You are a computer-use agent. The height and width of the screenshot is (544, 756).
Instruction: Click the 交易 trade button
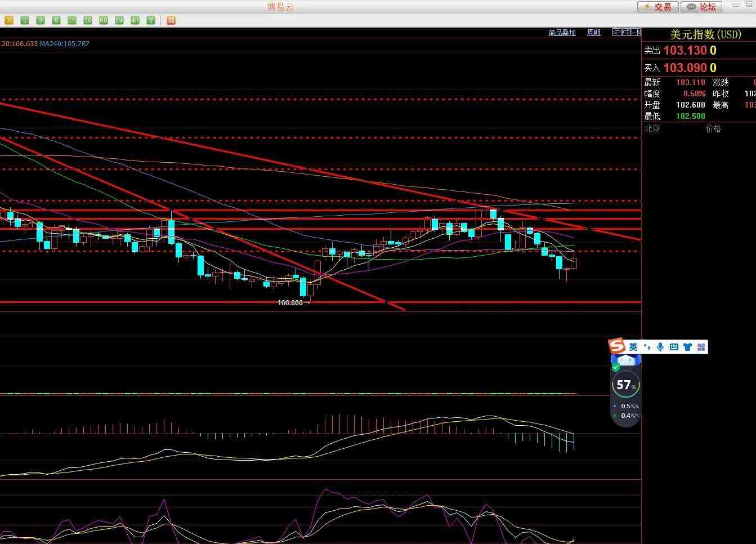tap(657, 7)
